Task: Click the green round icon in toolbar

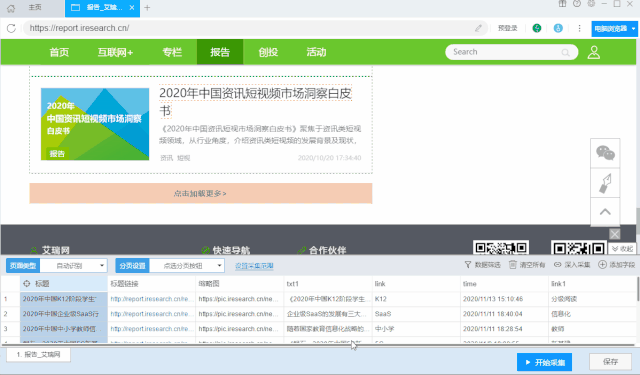Action: pos(537,28)
